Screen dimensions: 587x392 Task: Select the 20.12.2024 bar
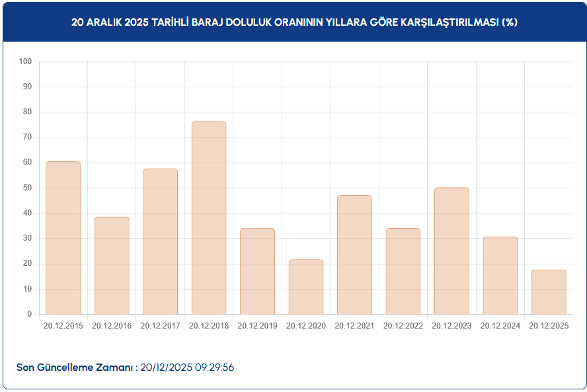(500, 276)
